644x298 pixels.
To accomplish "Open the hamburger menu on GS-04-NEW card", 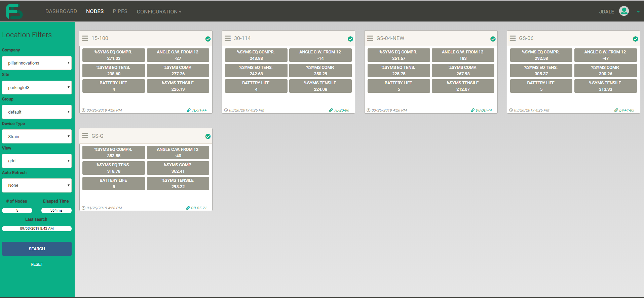I will (370, 38).
